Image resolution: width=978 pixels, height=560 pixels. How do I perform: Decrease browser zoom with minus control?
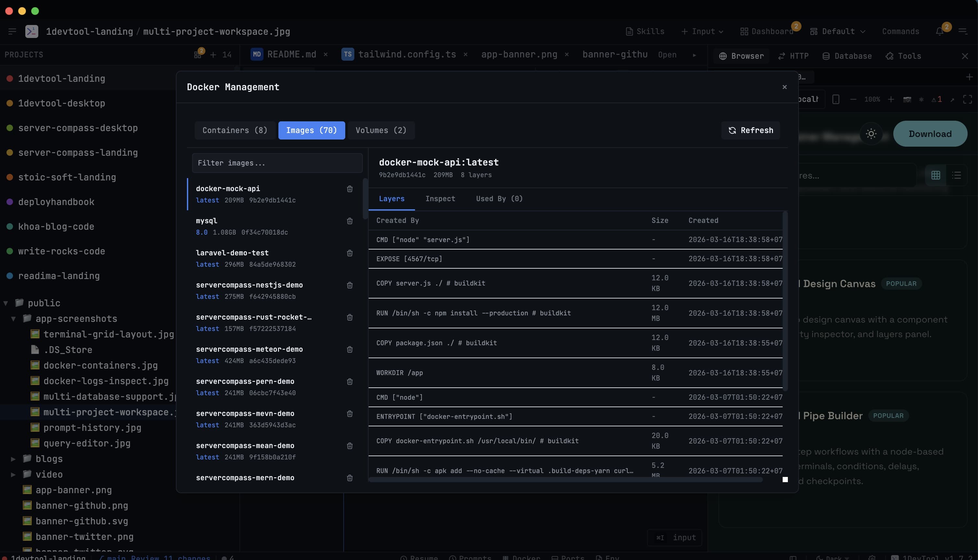click(x=853, y=99)
